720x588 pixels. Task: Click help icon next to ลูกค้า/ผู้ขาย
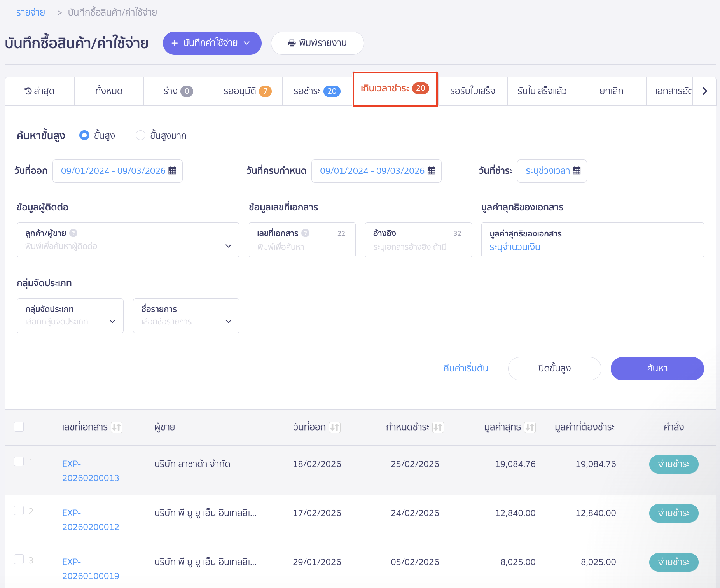point(73,233)
